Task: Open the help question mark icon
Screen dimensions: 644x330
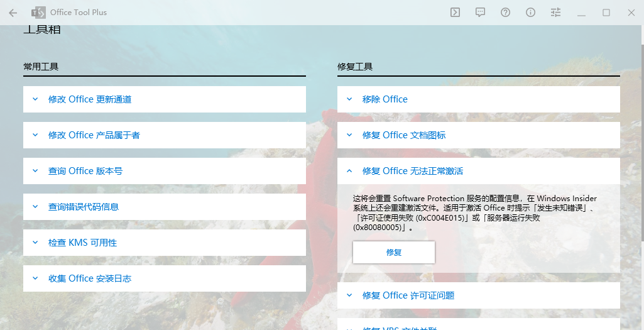Action: click(505, 13)
